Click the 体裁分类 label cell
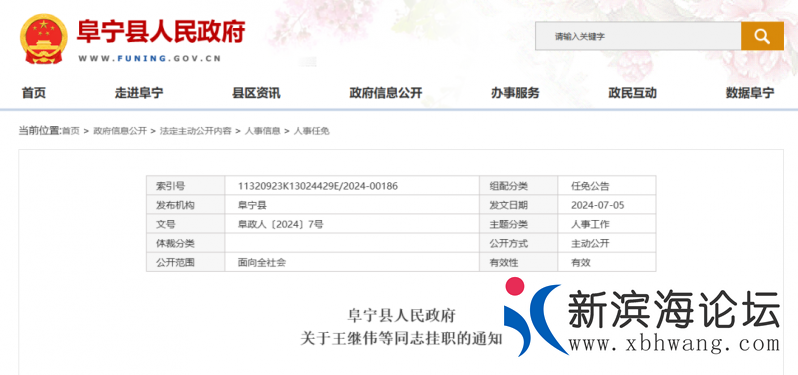This screenshot has width=798, height=375. [186, 244]
